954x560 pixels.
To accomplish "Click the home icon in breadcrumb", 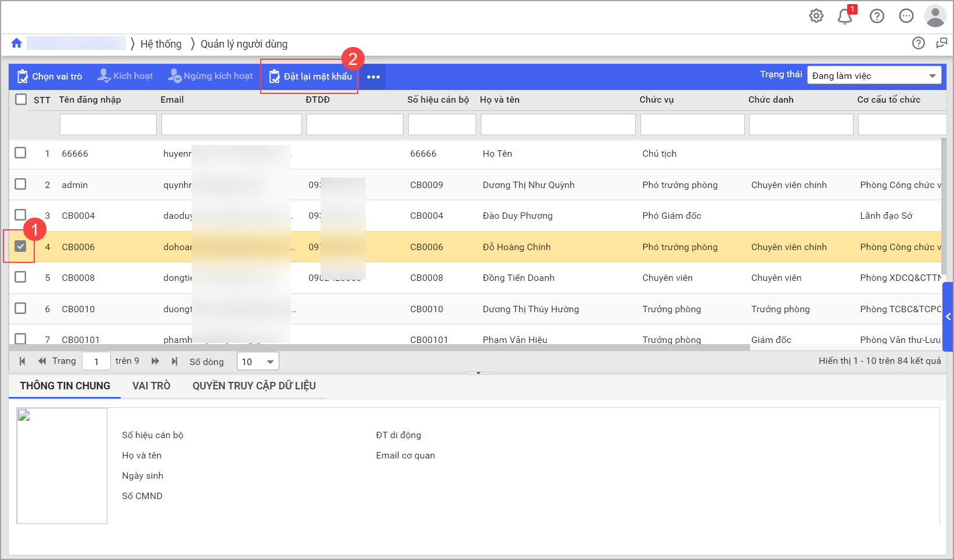I will (x=16, y=44).
